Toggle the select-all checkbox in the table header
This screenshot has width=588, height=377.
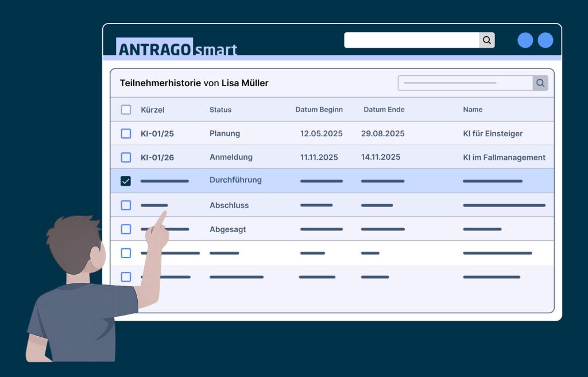126,110
